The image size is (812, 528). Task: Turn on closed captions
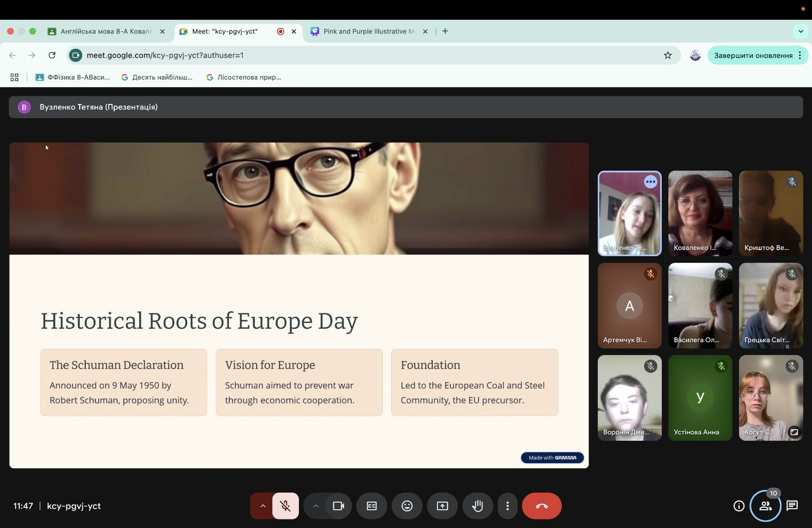click(371, 506)
